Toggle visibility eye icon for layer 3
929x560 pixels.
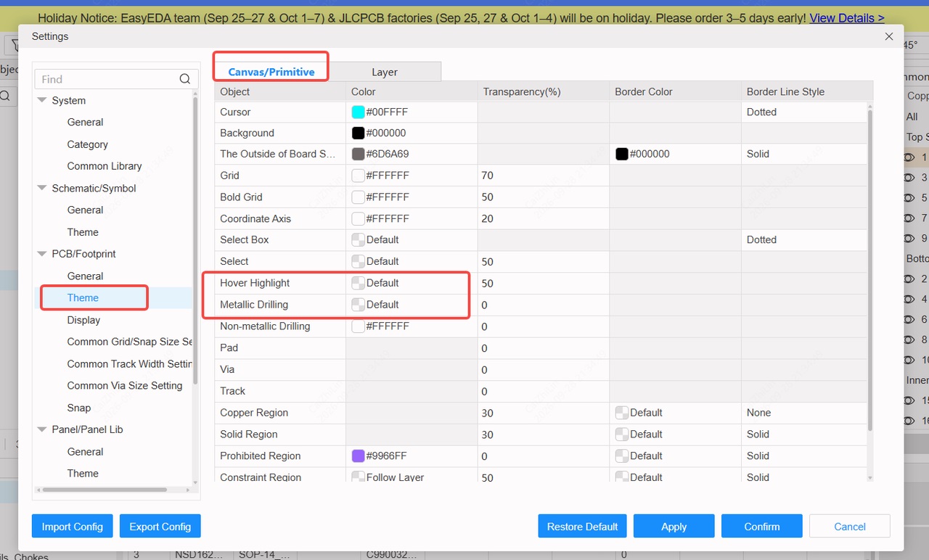click(909, 177)
